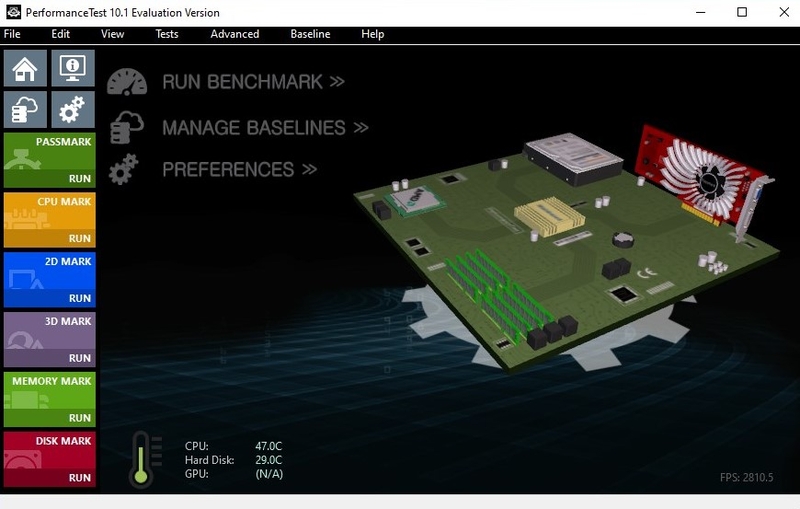Open the System Information monitor icon
The width and height of the screenshot is (800, 509).
[73, 68]
